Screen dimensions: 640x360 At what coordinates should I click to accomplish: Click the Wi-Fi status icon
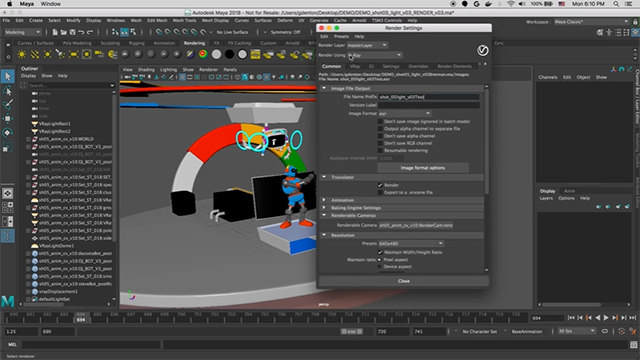click(x=511, y=4)
